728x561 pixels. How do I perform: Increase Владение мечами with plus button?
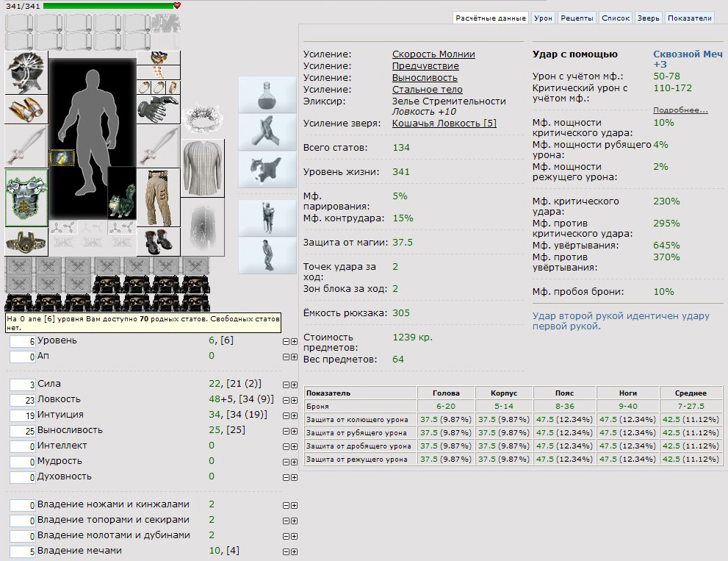(x=294, y=551)
